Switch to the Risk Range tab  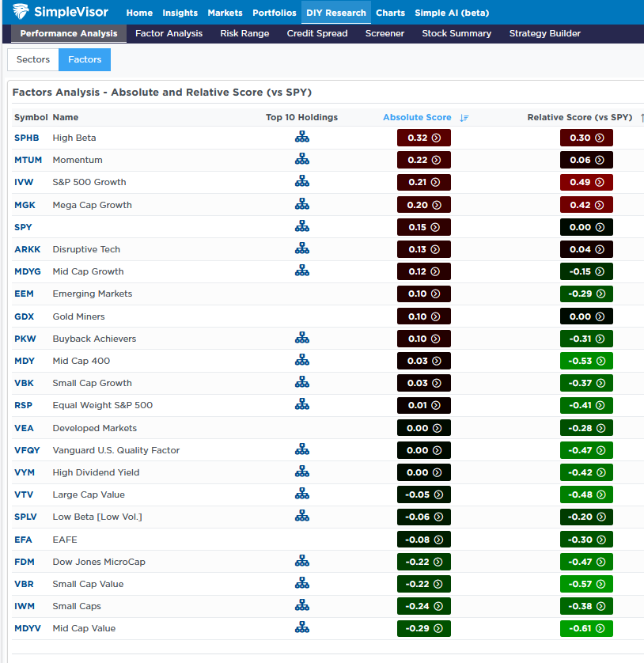244,33
